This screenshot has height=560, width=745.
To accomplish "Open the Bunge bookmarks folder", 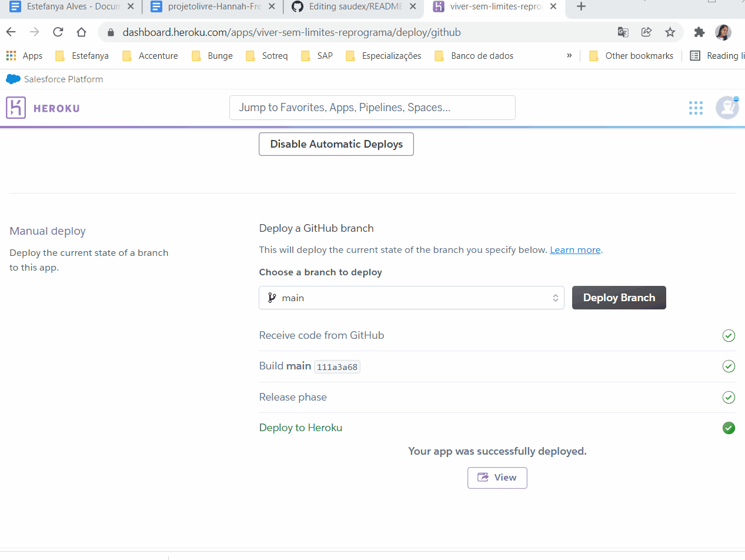I will (x=213, y=56).
